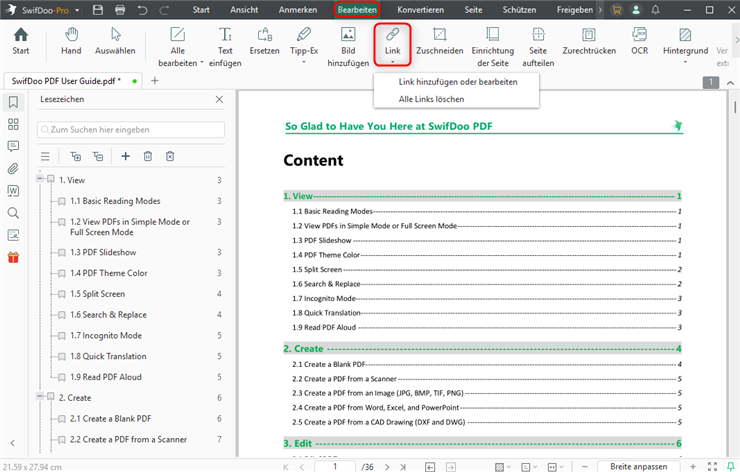The width and height of the screenshot is (740, 472).
Task: Open the comments sidebar panel
Action: tap(13, 146)
